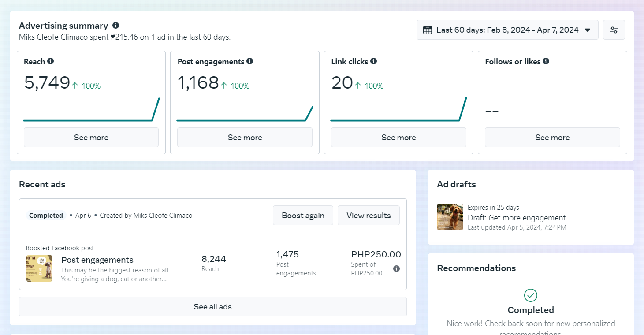Click the calendar icon in date selector
This screenshot has height=335, width=644.
coord(427,30)
